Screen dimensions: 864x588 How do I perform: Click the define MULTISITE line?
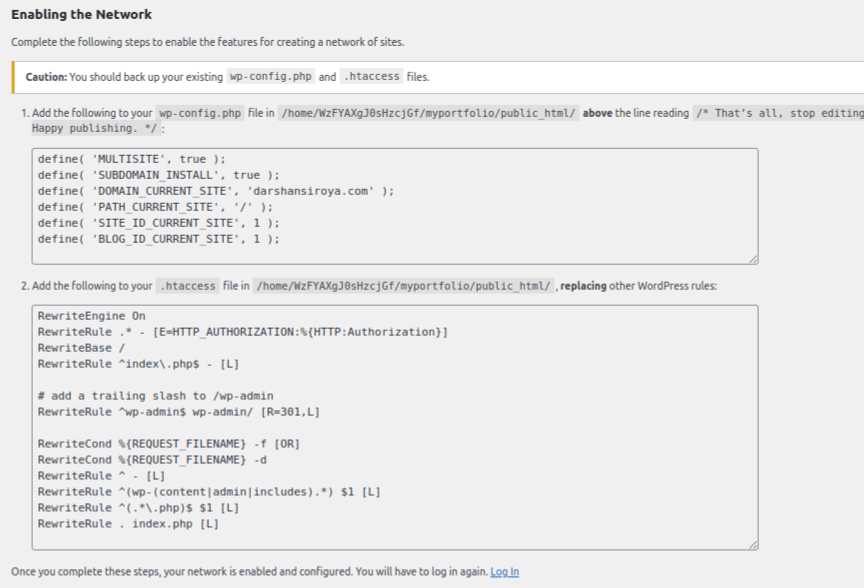point(132,159)
